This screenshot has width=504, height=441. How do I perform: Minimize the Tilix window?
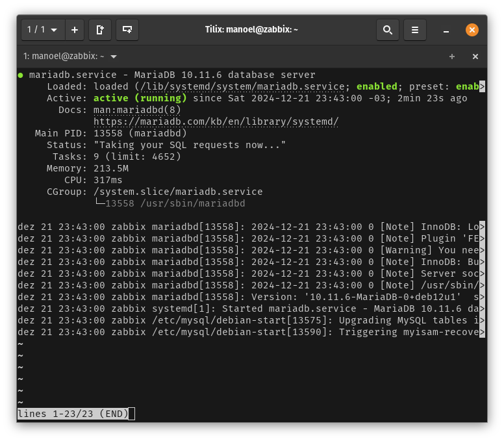click(x=446, y=31)
